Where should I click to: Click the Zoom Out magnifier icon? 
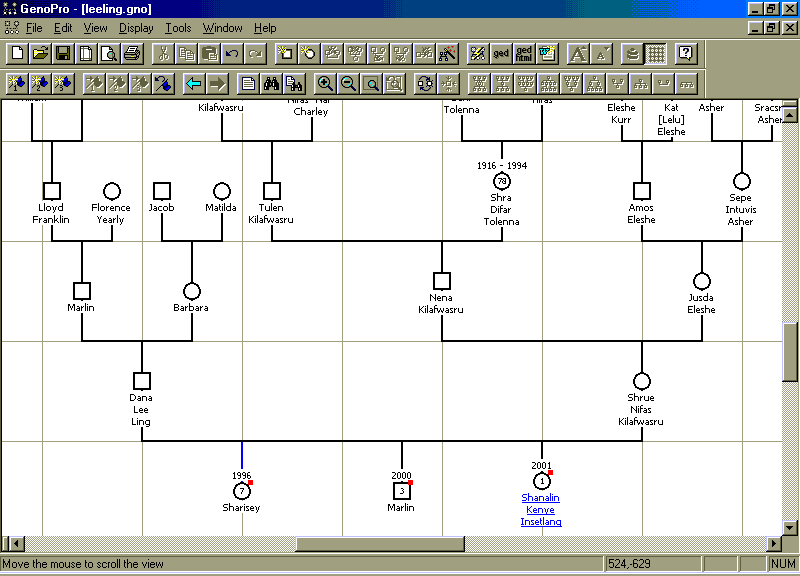pyautogui.click(x=348, y=84)
